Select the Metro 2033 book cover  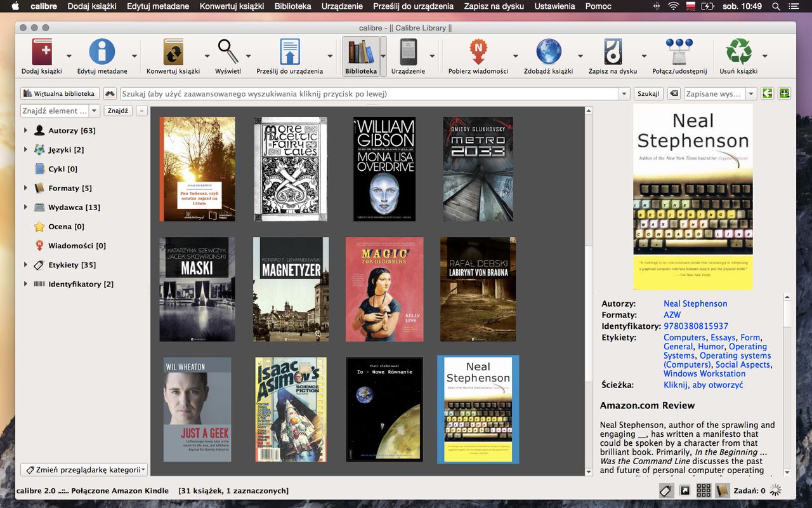pos(478,169)
